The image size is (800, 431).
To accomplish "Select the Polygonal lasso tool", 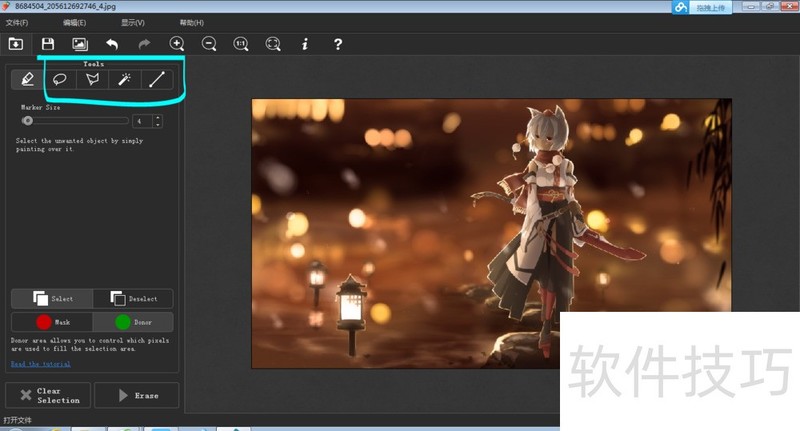I will (92, 80).
